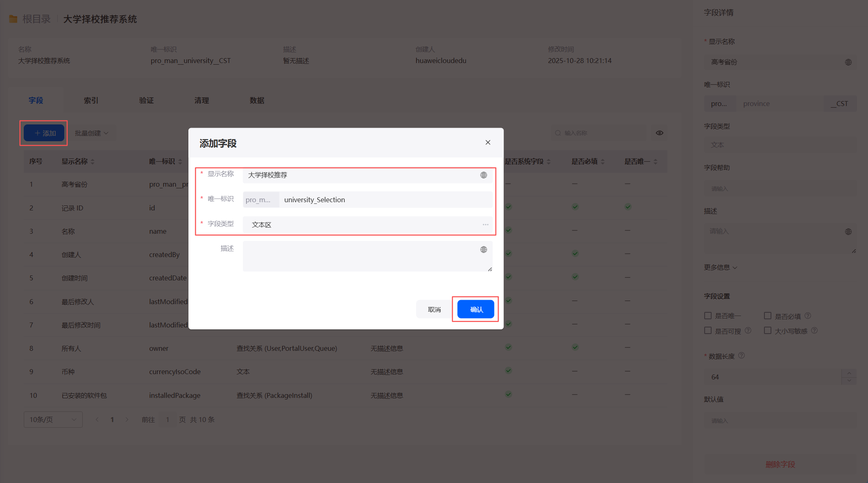Enable the 是否唯一 checkbox

coord(708,316)
